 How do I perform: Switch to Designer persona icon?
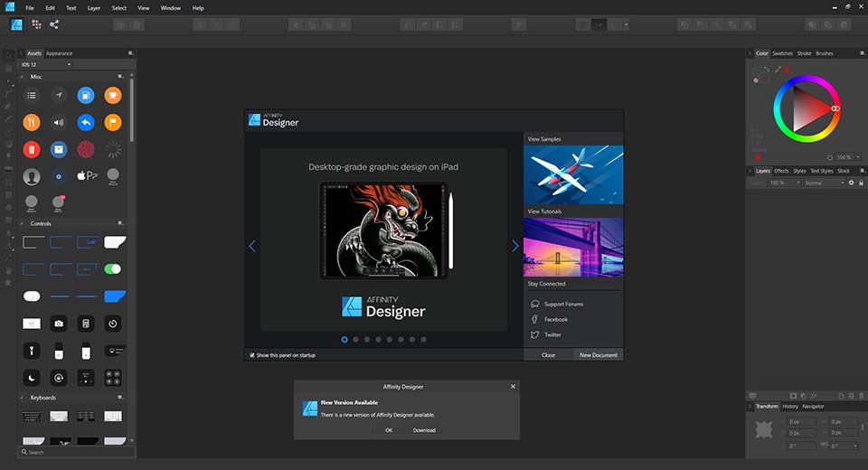click(16, 24)
